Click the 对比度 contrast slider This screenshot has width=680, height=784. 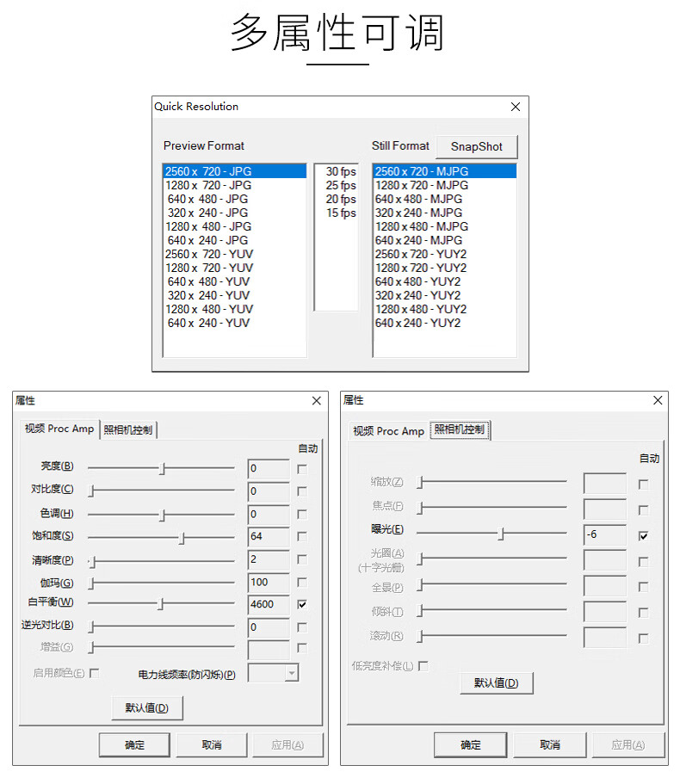pos(161,491)
